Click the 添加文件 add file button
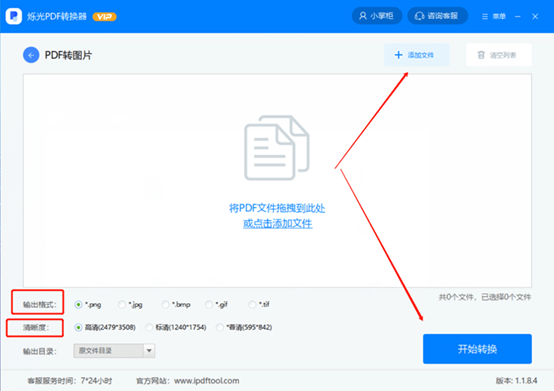The width and height of the screenshot is (554, 391). coord(417,55)
